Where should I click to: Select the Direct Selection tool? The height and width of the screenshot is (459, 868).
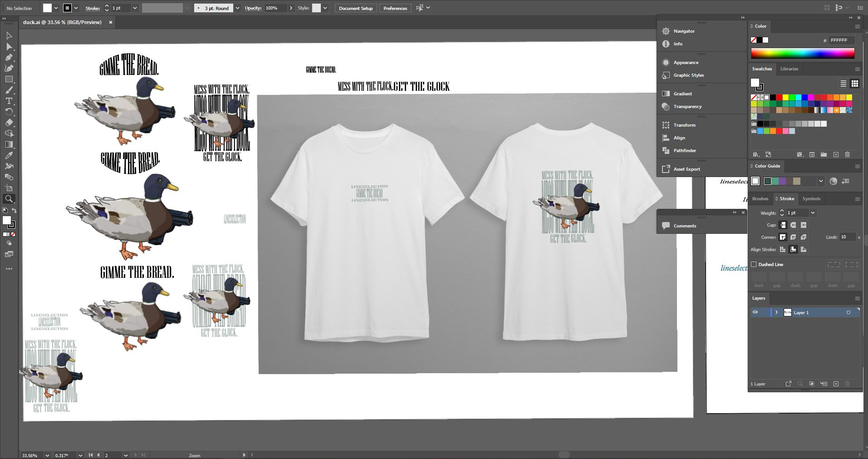click(x=9, y=47)
